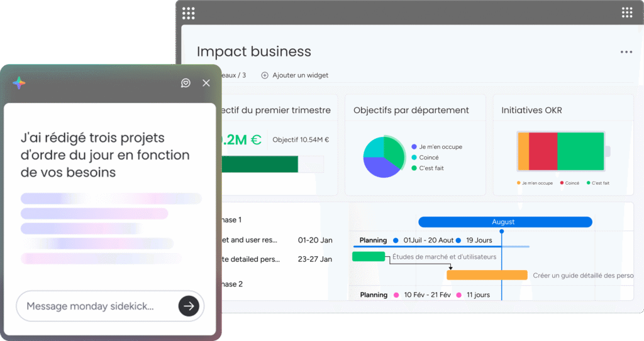Open the apps grid icon at top left
This screenshot has height=341, width=644.
[x=189, y=13]
